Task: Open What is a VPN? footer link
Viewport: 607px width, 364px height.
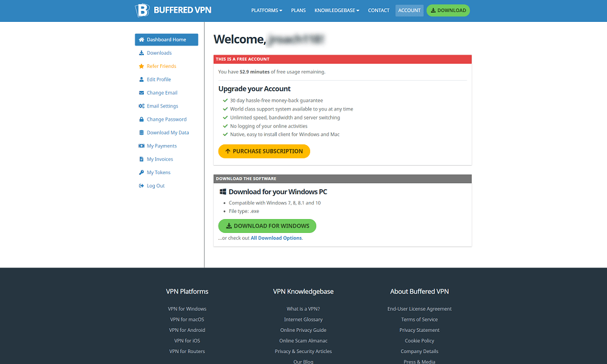Action: 303,309
